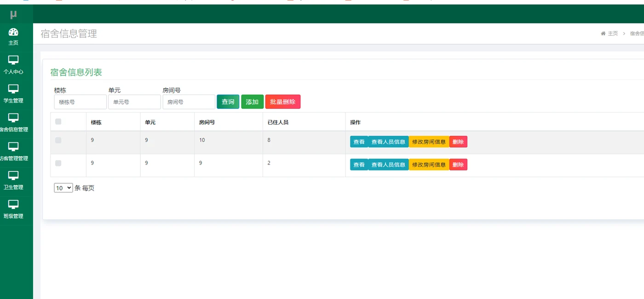Viewport: 644px width, 299px height.
Task: Click the 房间号 search input box
Action: [189, 102]
